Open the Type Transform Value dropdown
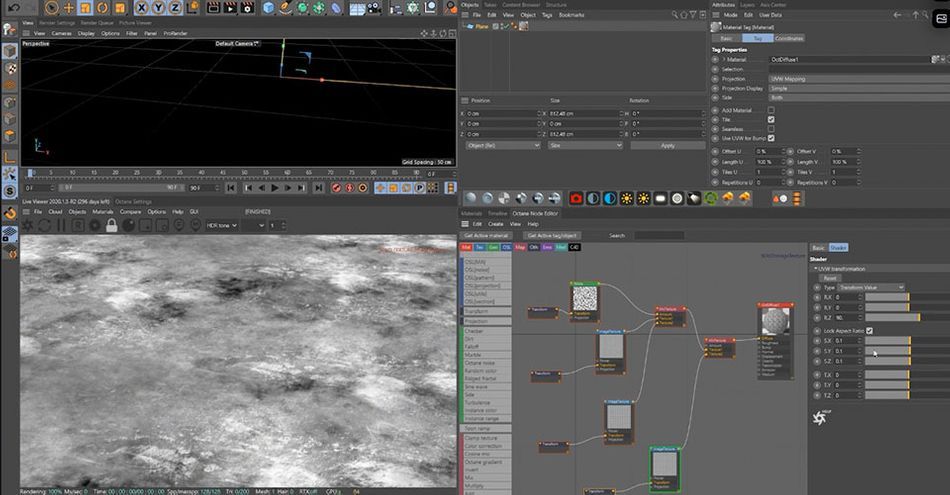This screenshot has height=495, width=950. 871,287
